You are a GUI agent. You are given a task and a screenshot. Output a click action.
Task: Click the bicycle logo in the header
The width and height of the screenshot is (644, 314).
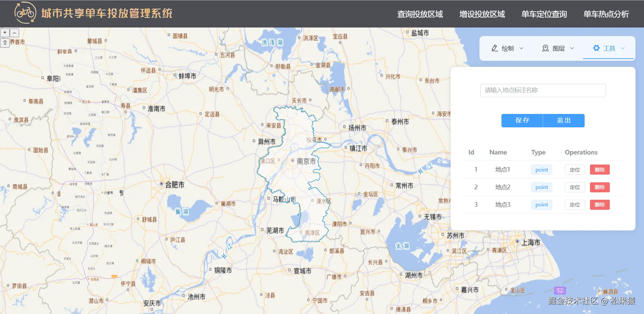[x=25, y=13]
